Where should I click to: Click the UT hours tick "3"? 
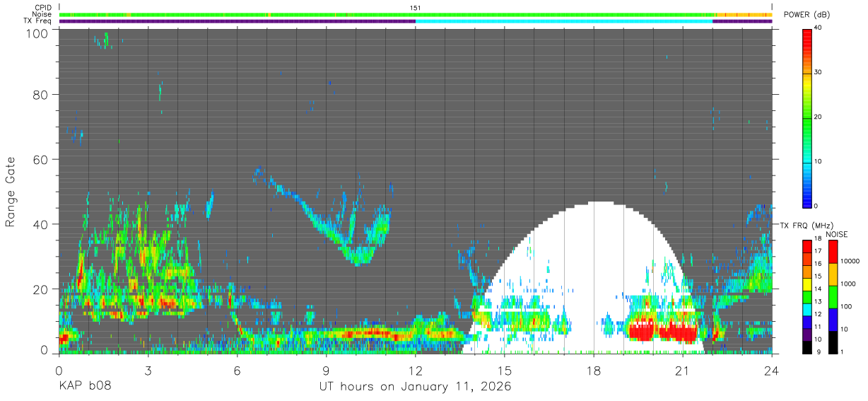(x=148, y=371)
